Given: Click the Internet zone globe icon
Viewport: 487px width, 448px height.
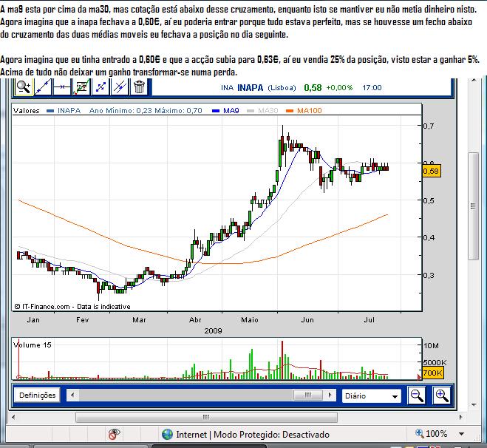Looking at the screenshot, I should point(168,434).
